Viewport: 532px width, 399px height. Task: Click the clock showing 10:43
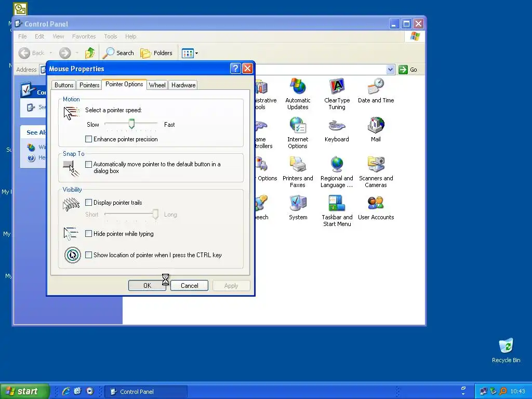point(517,391)
